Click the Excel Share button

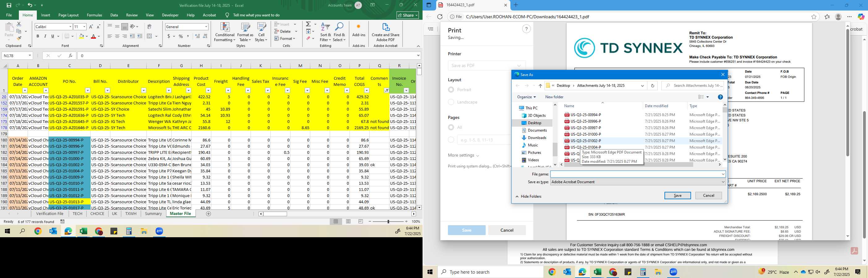pyautogui.click(x=408, y=15)
